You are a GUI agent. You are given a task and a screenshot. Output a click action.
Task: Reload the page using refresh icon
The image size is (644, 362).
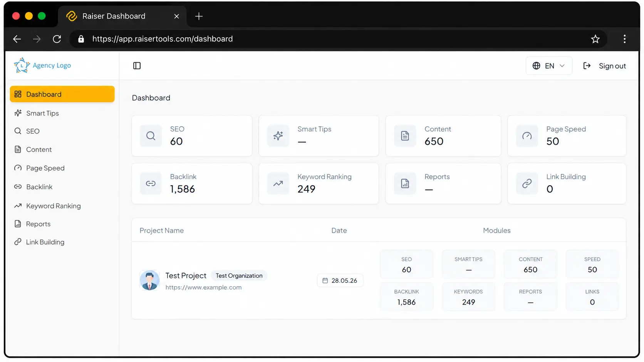click(x=57, y=39)
